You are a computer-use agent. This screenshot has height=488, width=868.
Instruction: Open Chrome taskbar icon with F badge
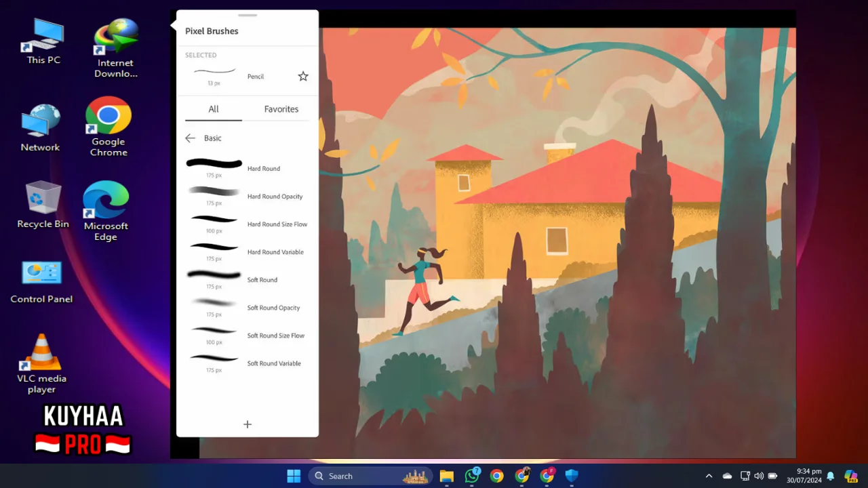tap(547, 476)
